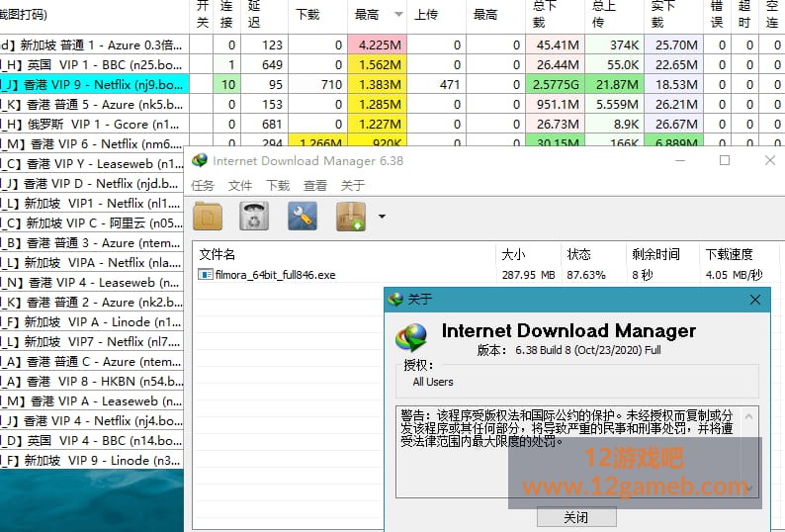
Task: Open the folder icon in IDM toolbar
Action: 208,217
